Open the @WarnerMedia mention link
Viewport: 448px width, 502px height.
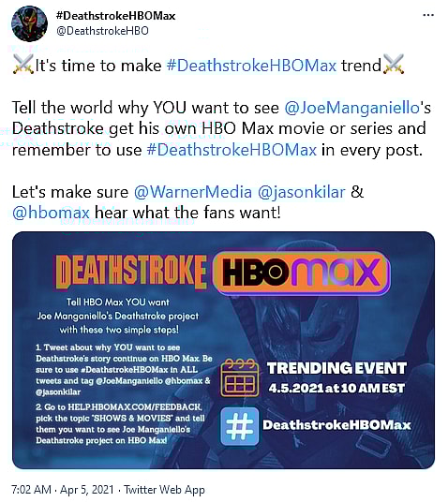pos(193,192)
